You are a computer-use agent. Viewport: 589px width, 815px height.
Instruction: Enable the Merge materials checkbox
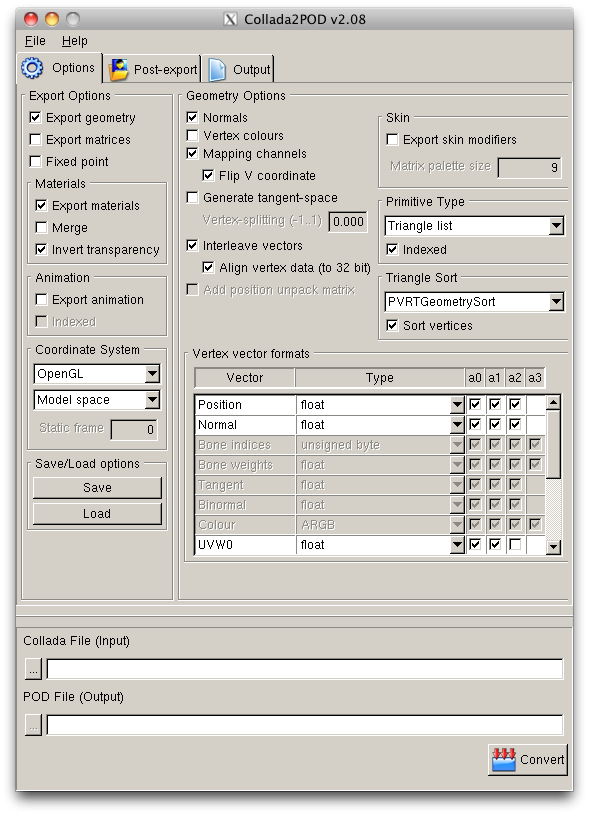click(x=41, y=228)
